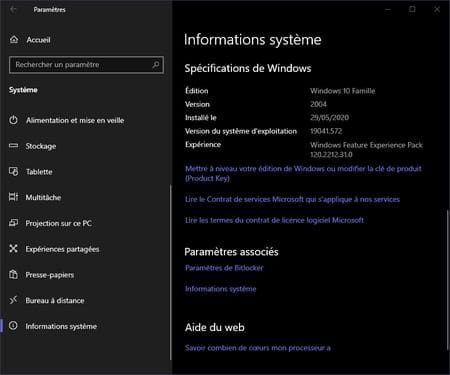Open Informations système related link
This screenshot has height=375, width=450.
point(221,289)
